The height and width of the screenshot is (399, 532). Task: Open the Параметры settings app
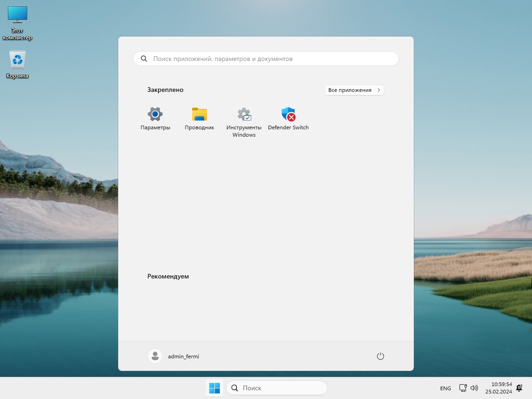click(155, 119)
